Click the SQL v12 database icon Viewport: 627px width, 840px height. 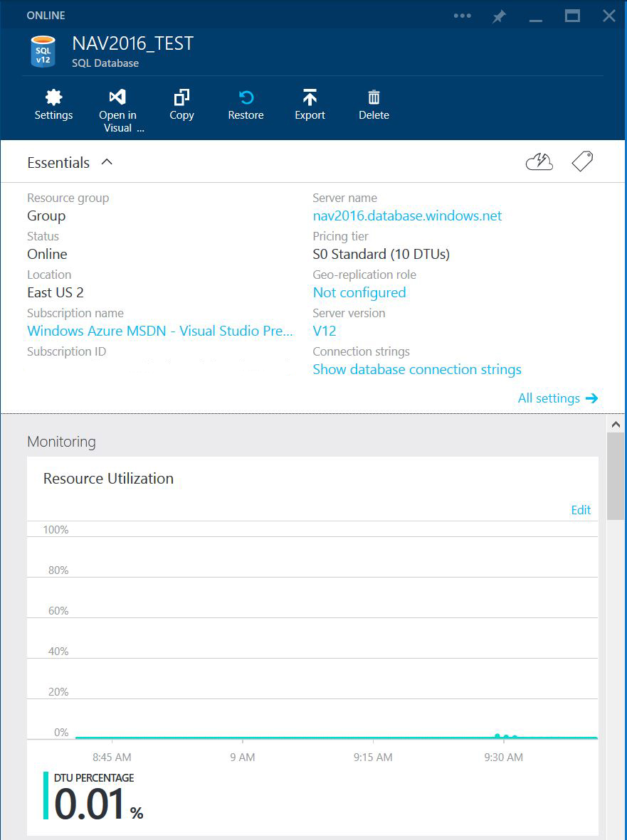(43, 52)
